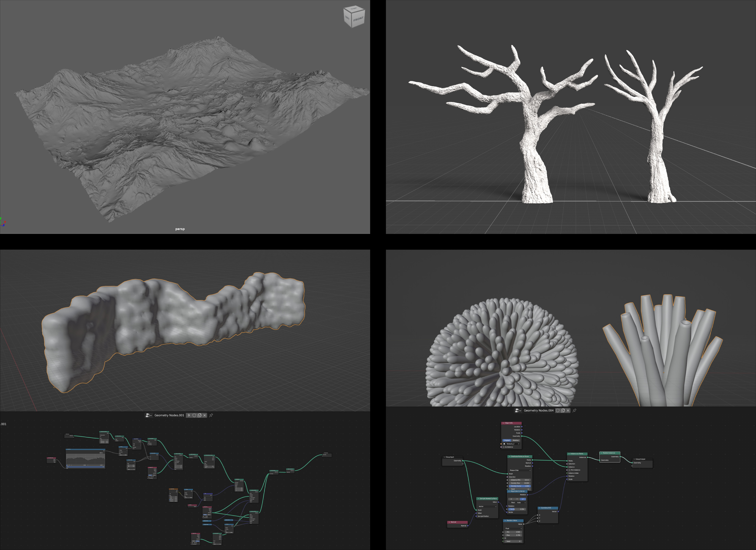Viewport: 756px width, 550px height.
Task: Pin the Geometry Nodes.004 node tree
Action: tap(574, 410)
